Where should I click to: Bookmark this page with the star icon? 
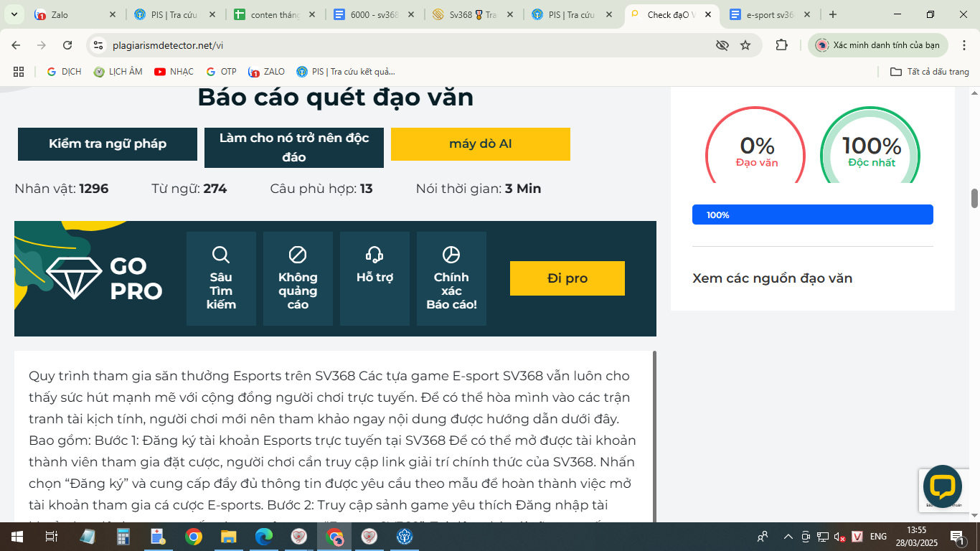click(x=745, y=45)
